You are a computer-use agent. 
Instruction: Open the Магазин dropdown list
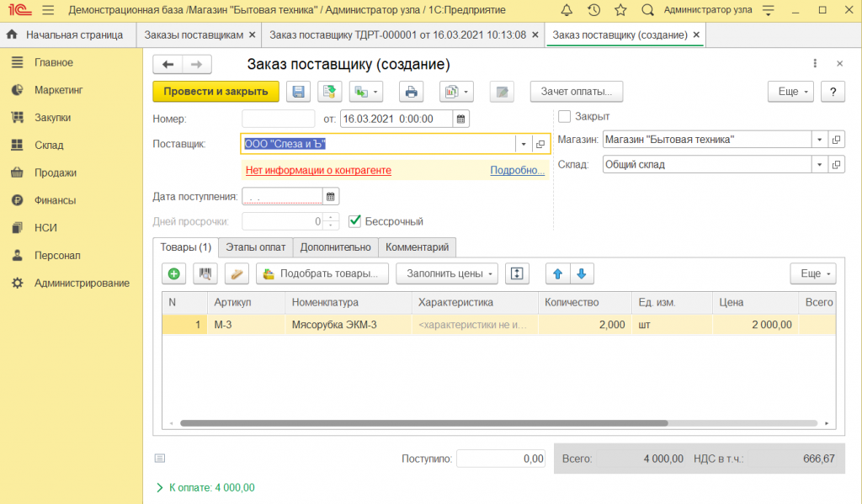click(x=819, y=140)
